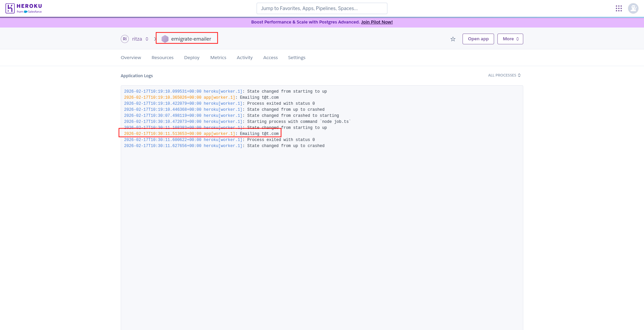Click the profile avatar icon
This screenshot has width=644, height=330.
(633, 8)
